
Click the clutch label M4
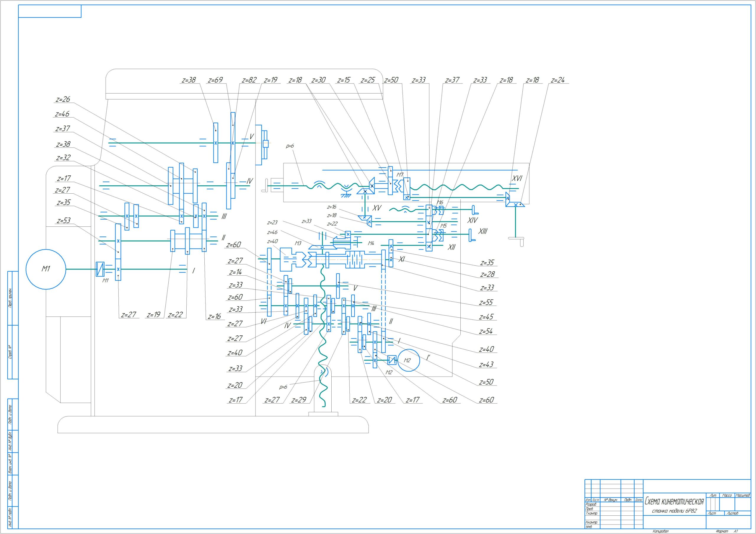371,243
